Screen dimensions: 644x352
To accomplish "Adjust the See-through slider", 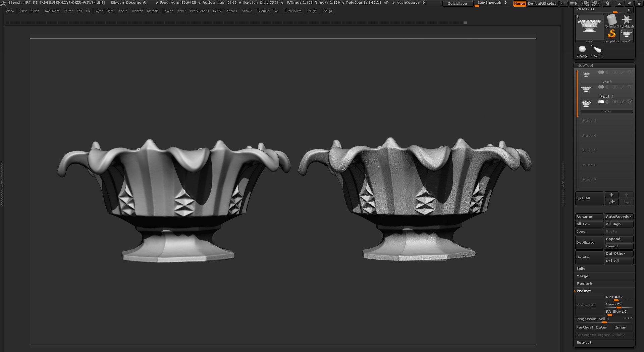I will point(492,3).
